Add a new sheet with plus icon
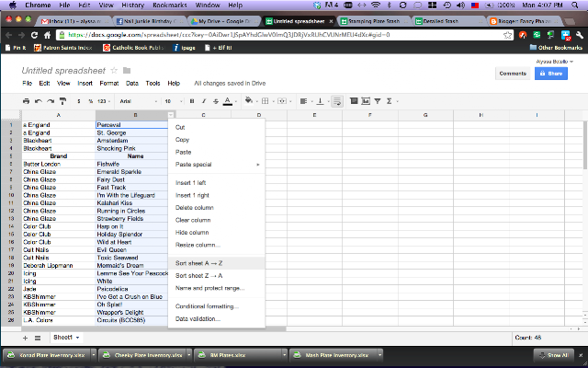Screen dimensions: 588x368 (x=25, y=338)
